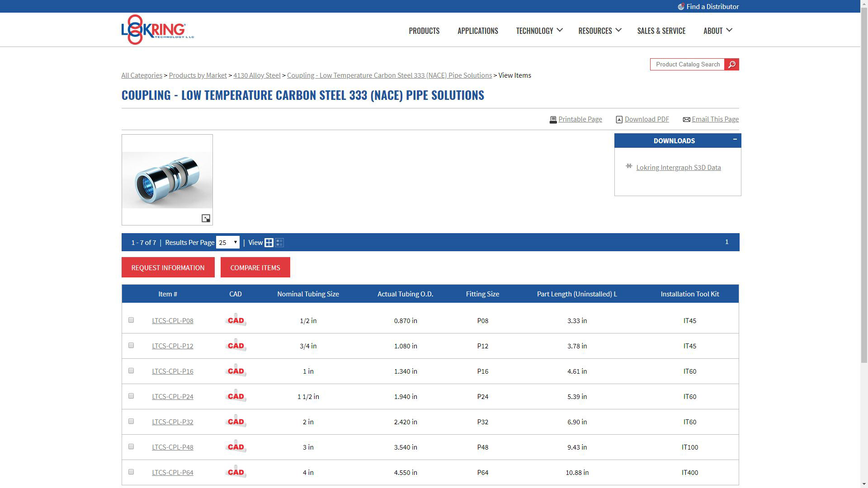Open the Products menu item
Image resolution: width=868 pixels, height=488 pixels.
[x=424, y=31]
